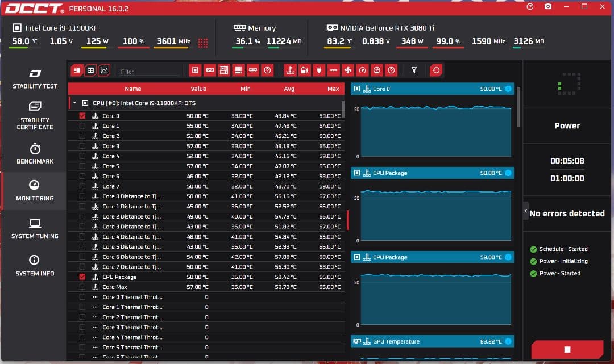The height and width of the screenshot is (364, 614).
Task: Toggle memory sensors filter icon
Action: [253, 70]
